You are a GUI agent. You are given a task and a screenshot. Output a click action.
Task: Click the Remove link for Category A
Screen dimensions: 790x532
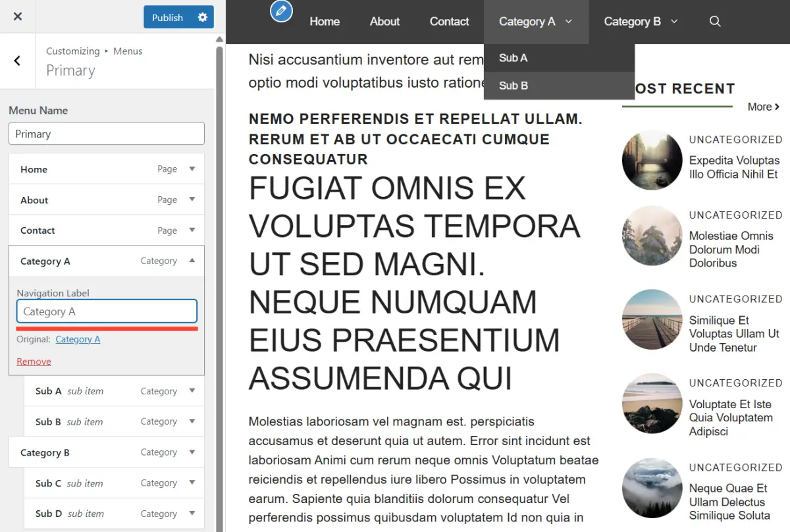pos(34,361)
